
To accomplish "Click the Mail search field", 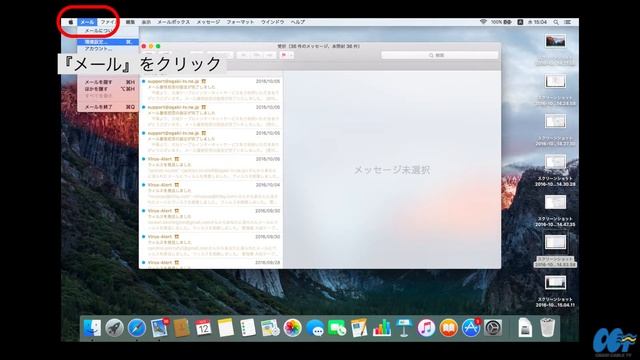I will [x=439, y=55].
